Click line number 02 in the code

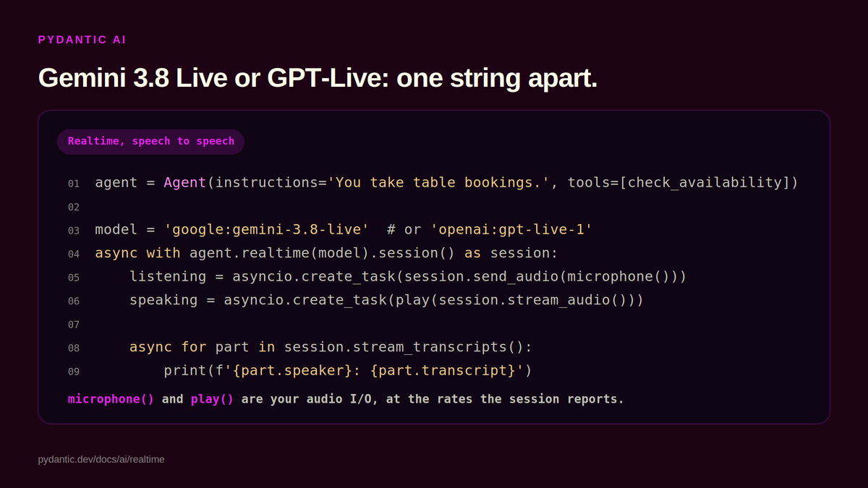coord(74,207)
